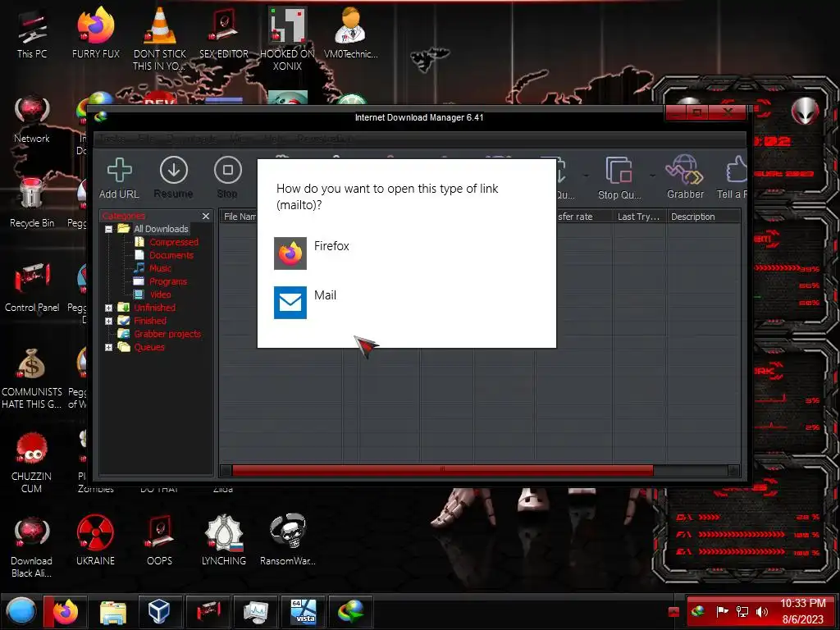Open the Downloads menu in IDM
The width and height of the screenshot is (840, 630).
tap(191, 139)
